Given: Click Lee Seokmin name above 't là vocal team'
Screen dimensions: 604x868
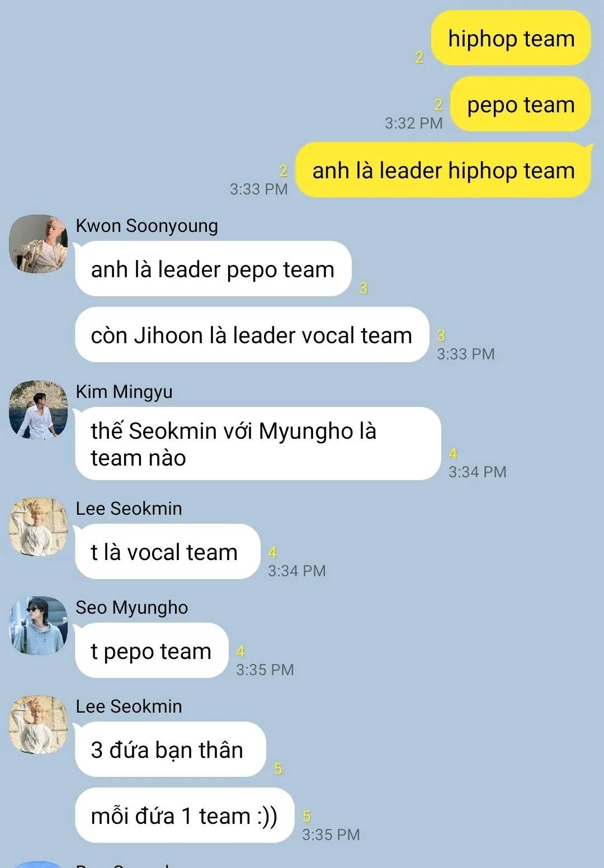Looking at the screenshot, I should tap(129, 509).
